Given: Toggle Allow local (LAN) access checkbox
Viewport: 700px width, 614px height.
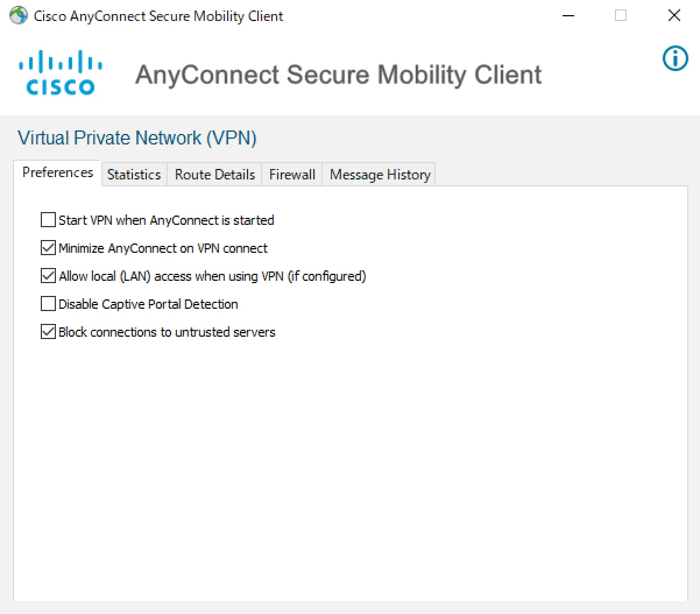Looking at the screenshot, I should click(48, 276).
